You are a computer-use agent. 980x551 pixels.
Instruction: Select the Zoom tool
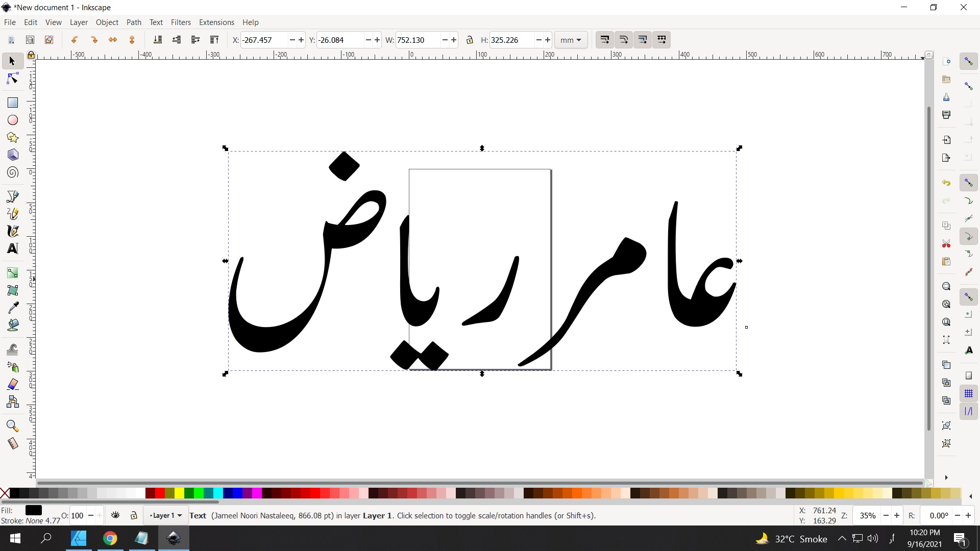(12, 426)
